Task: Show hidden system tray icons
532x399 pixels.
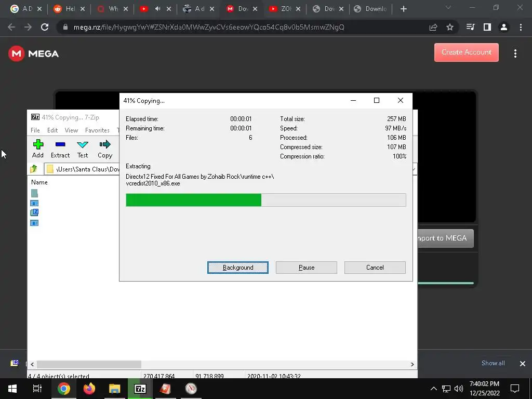Action: point(434,389)
